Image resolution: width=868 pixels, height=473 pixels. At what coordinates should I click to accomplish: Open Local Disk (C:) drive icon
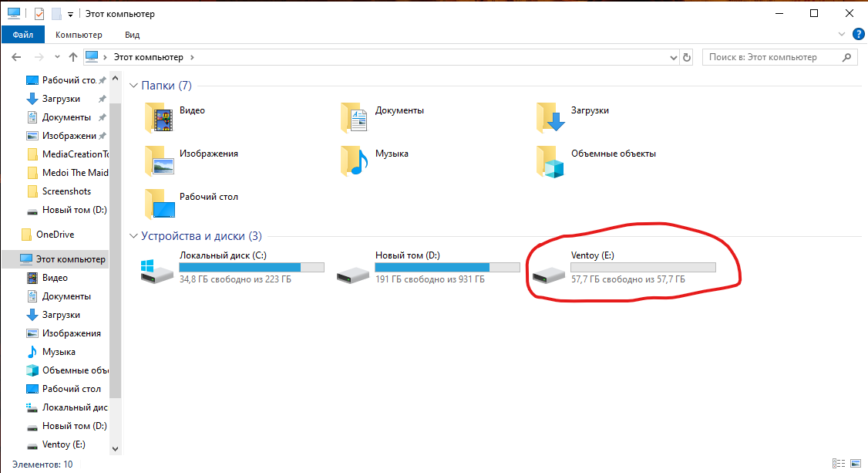click(x=158, y=271)
